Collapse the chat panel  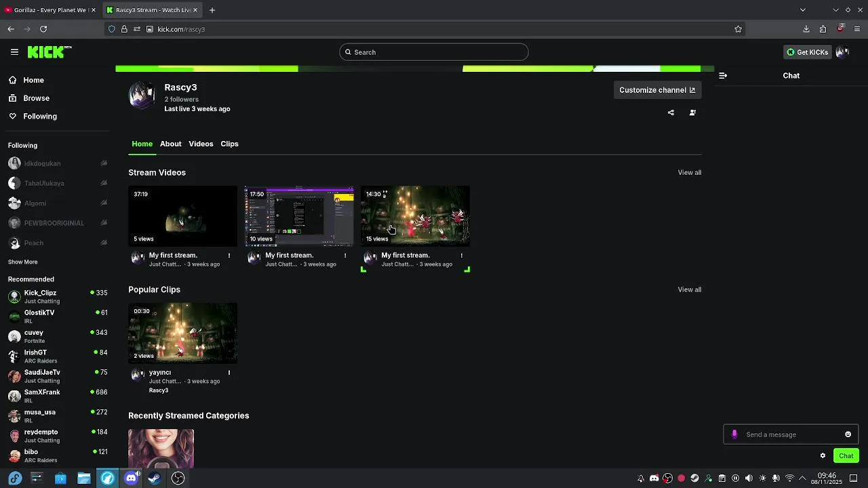pos(723,76)
